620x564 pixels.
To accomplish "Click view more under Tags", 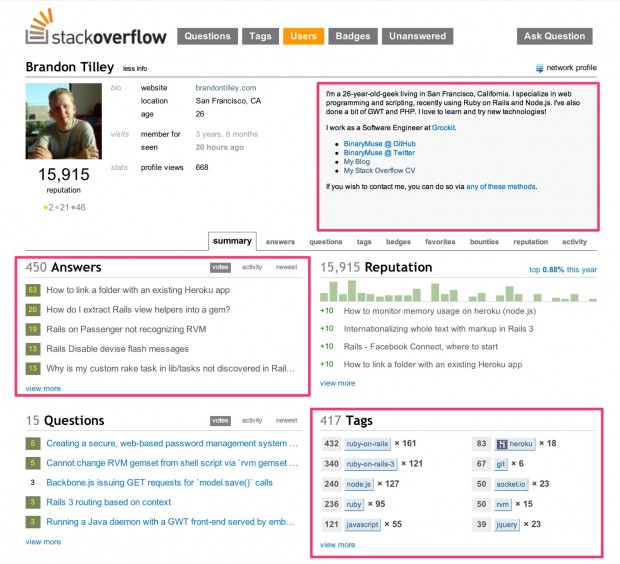I will tap(337, 545).
